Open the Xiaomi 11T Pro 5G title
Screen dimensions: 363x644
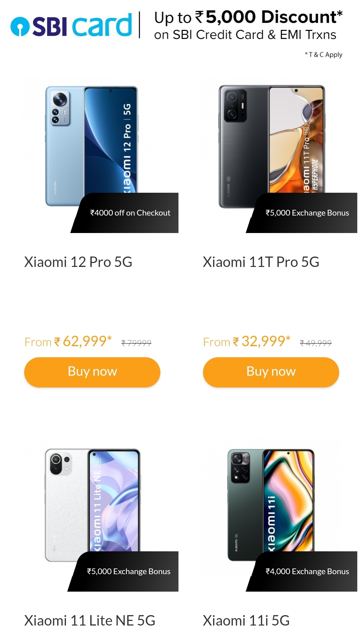[261, 262]
